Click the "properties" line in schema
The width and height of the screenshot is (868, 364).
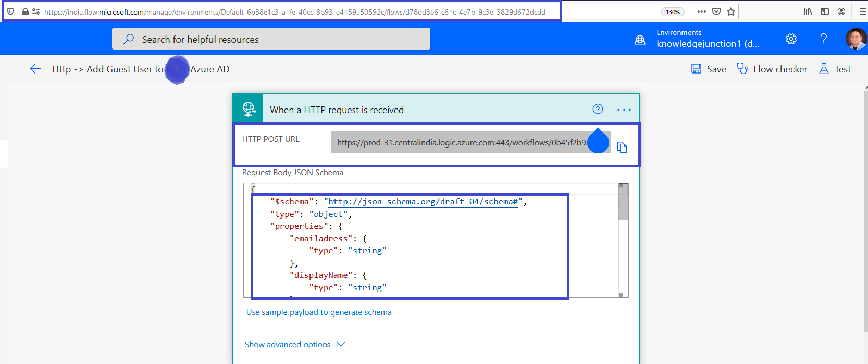(x=306, y=226)
